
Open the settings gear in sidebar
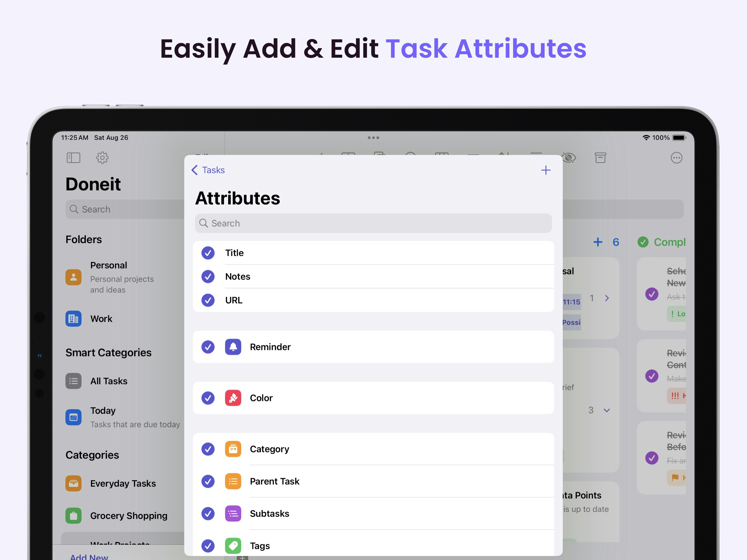tap(102, 158)
